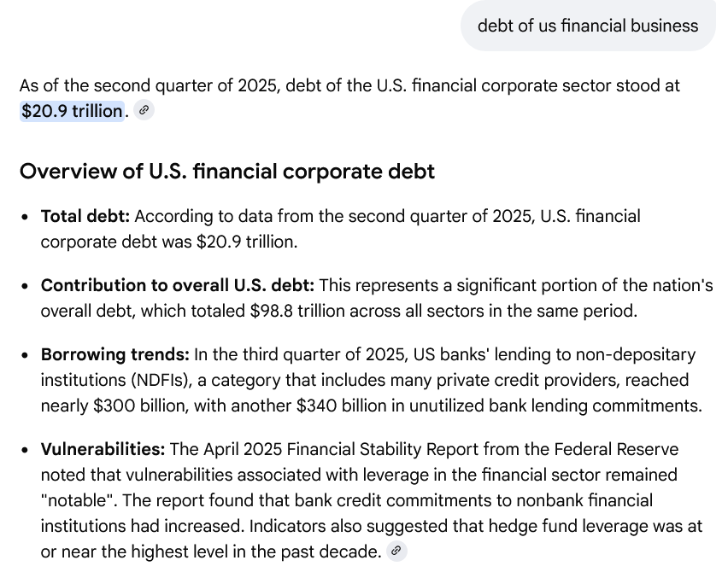Image resolution: width=728 pixels, height=572 pixels.
Task: Click the bullet point beside "Total debt"
Action: [26, 217]
